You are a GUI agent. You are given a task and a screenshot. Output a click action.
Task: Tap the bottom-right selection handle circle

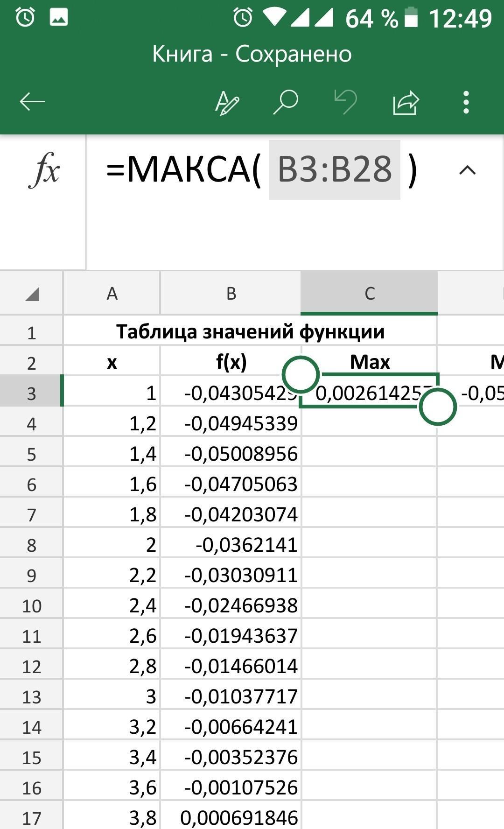point(437,407)
